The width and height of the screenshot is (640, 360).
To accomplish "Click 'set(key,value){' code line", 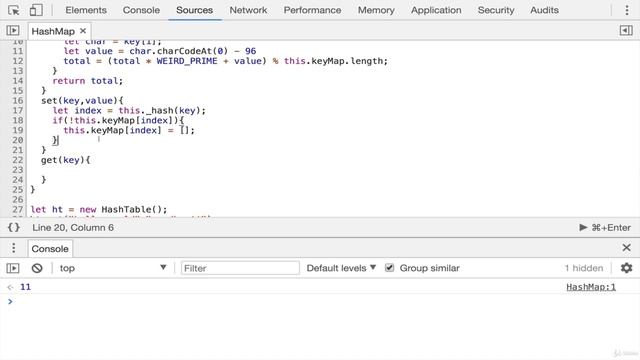I will pyautogui.click(x=82, y=100).
